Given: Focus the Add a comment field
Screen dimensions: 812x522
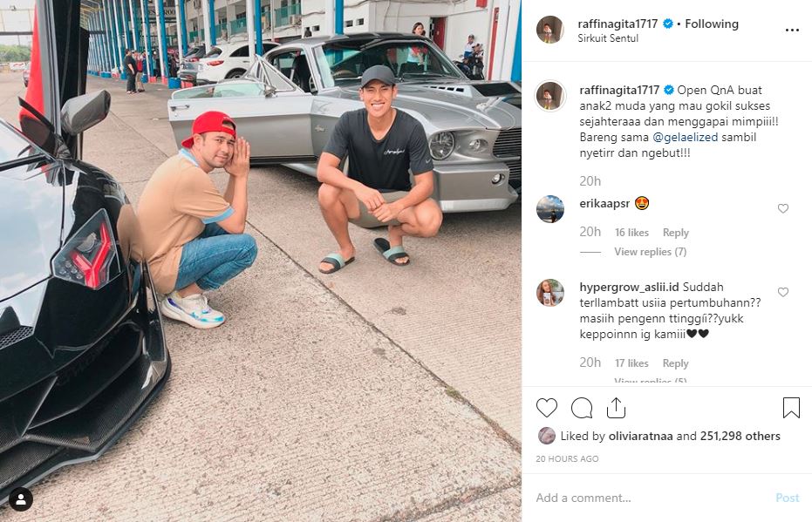Looking at the screenshot, I should pyautogui.click(x=652, y=498).
